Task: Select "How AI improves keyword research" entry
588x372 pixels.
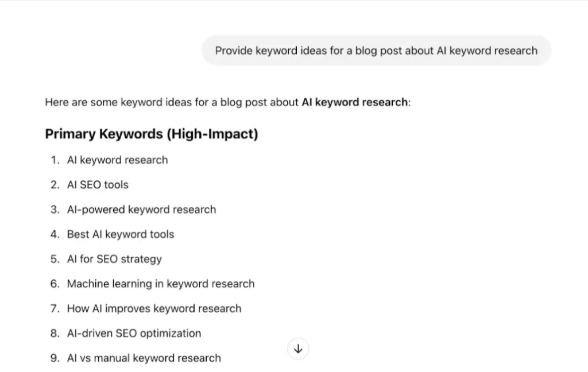Action: 154,308
